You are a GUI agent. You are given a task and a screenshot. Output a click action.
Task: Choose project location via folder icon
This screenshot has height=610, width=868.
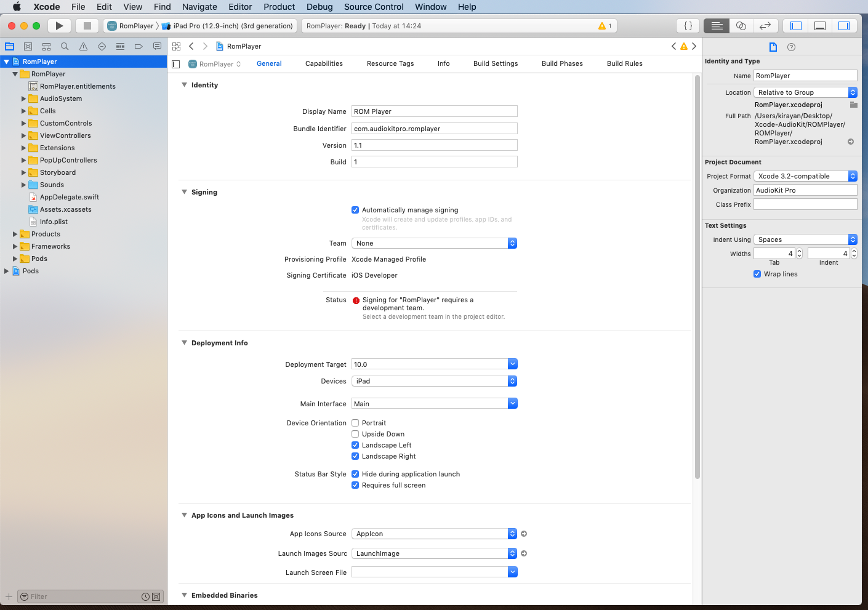tap(853, 105)
